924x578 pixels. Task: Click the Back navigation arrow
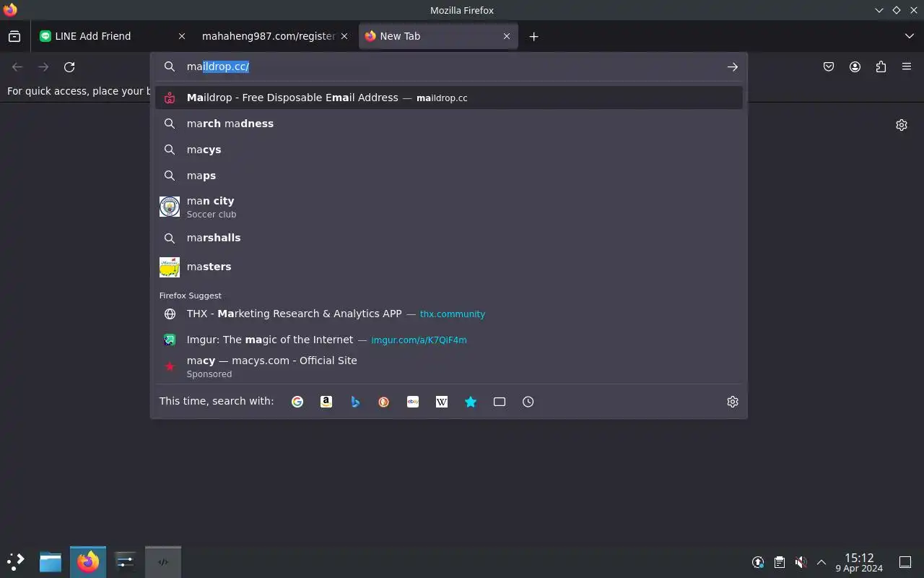click(x=17, y=66)
